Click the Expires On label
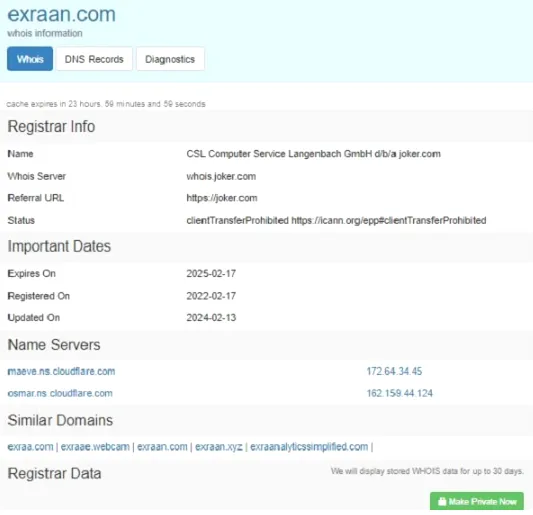The width and height of the screenshot is (533, 515). coord(32,273)
